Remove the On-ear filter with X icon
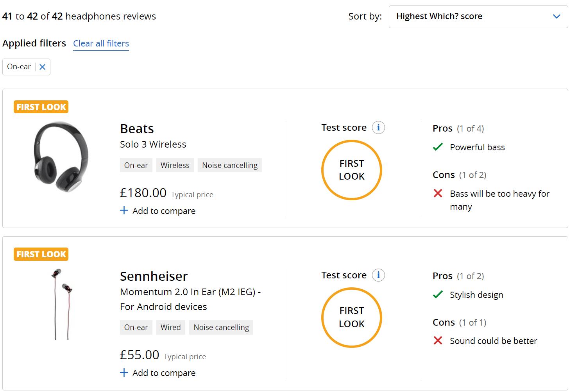Image resolution: width=569 pixels, height=392 pixels. [43, 67]
